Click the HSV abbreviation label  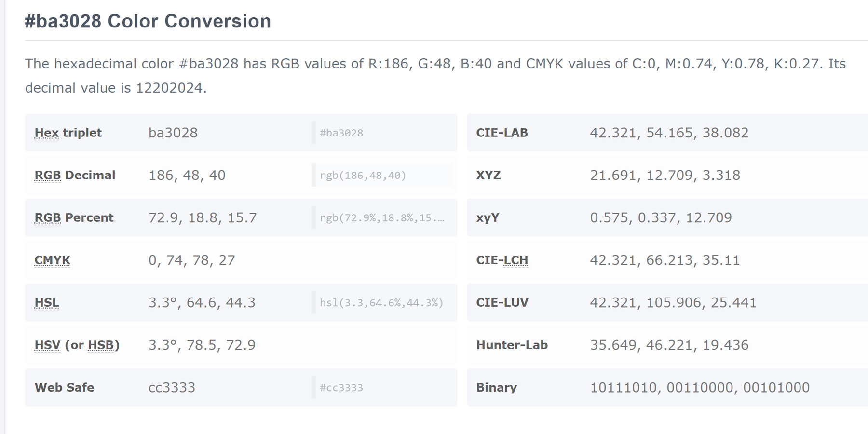[47, 345]
